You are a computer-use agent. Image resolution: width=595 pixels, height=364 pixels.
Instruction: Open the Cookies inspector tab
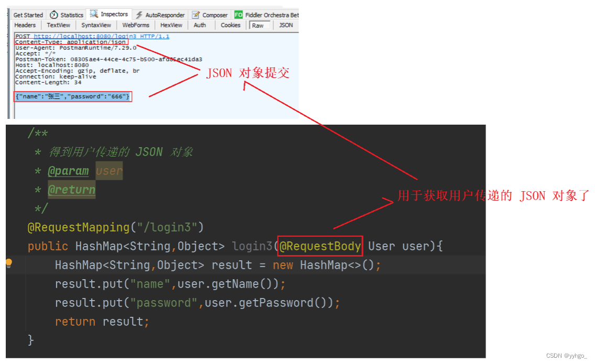(230, 25)
